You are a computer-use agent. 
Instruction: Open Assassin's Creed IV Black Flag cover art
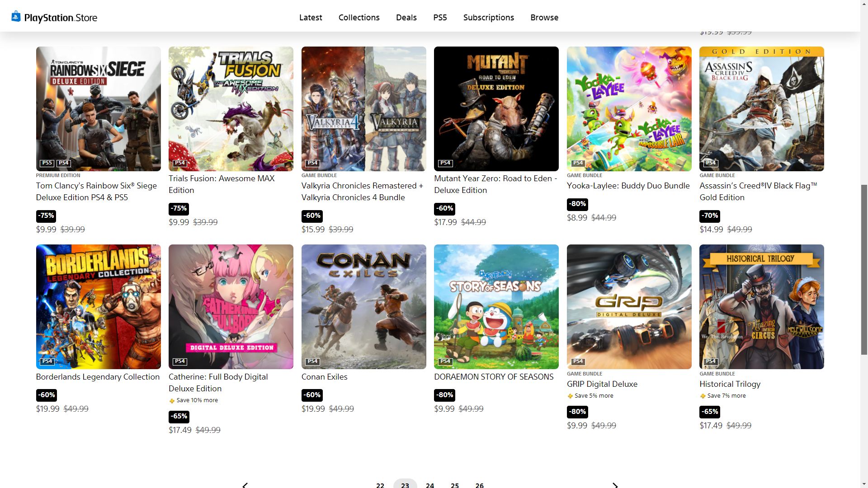pyautogui.click(x=761, y=109)
